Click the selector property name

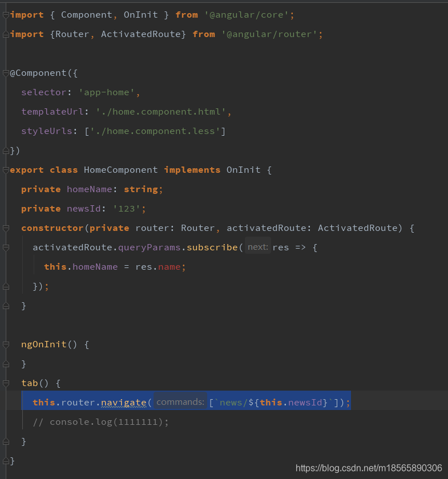point(44,92)
